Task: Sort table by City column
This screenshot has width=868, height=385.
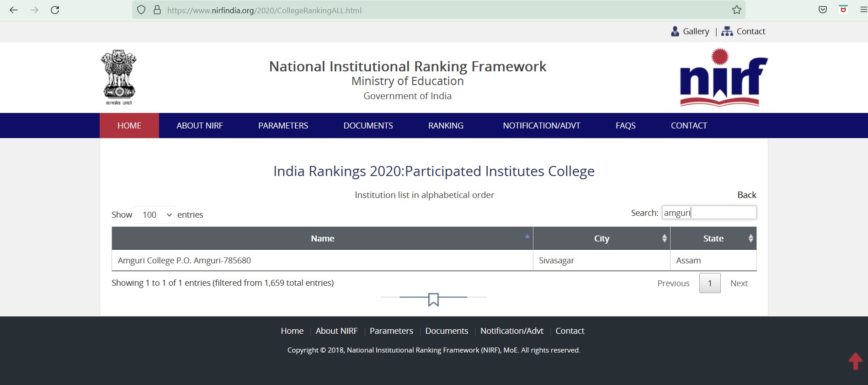Action: coord(601,238)
